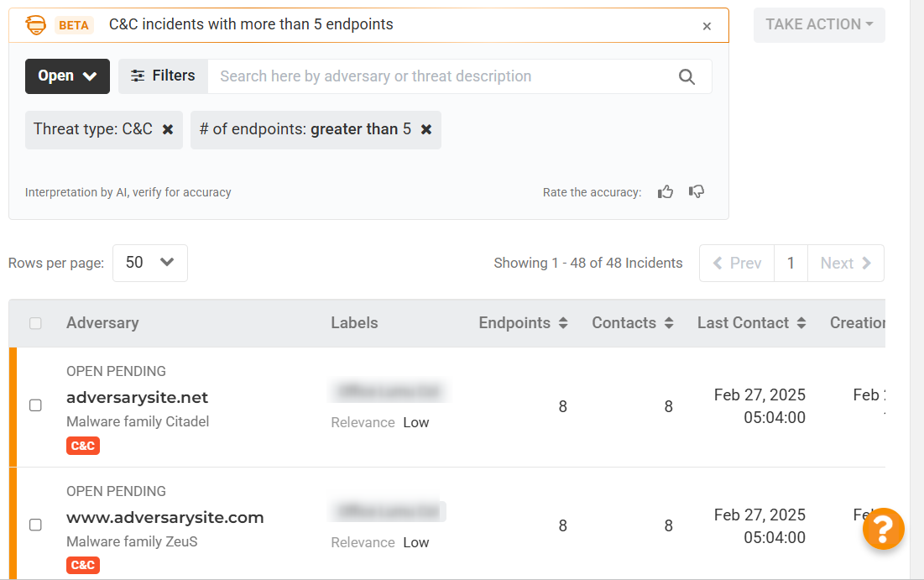
Task: Click the search magnifier icon
Action: 686,76
